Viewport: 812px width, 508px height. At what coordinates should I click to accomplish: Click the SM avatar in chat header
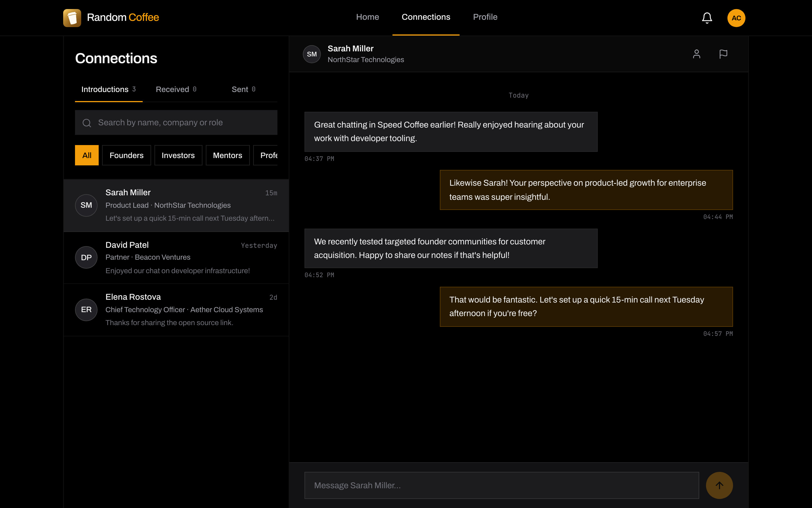click(x=312, y=54)
